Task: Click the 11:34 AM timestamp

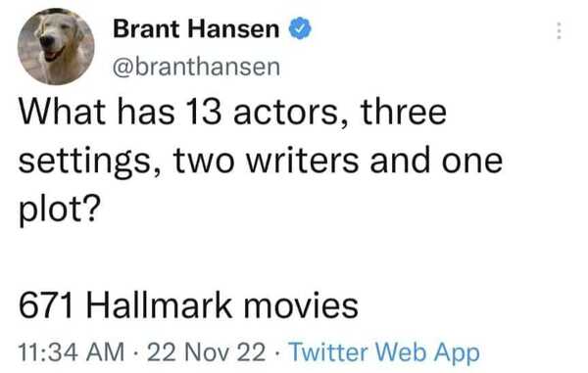Action: point(71,352)
